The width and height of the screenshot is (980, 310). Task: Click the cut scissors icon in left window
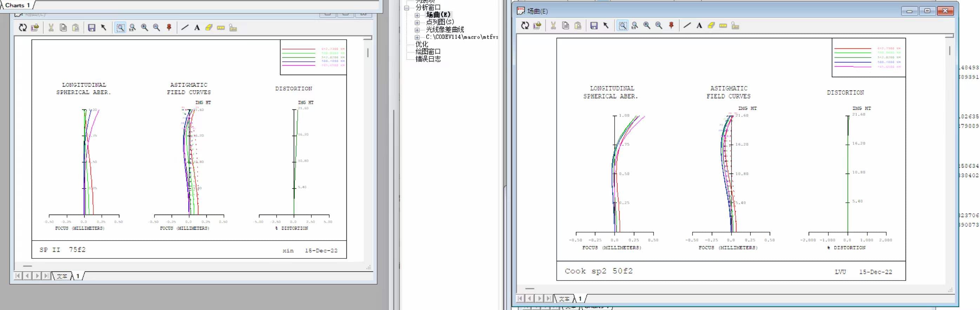[51, 28]
